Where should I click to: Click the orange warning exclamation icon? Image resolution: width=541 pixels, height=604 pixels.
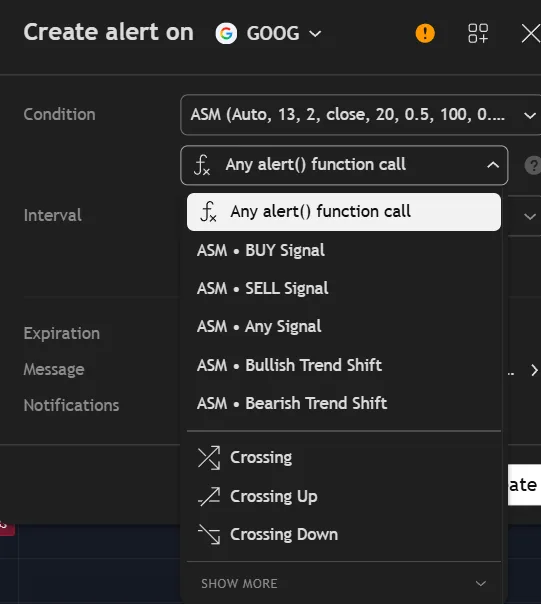click(x=425, y=33)
